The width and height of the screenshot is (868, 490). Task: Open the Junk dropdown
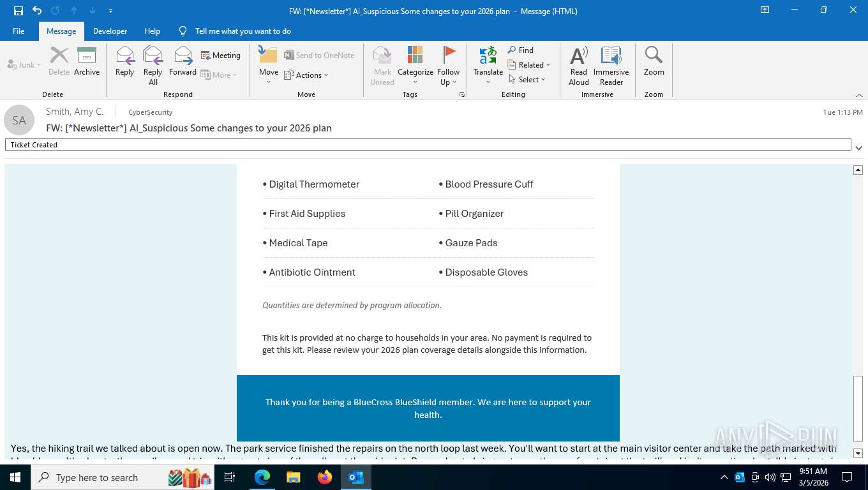[x=24, y=64]
